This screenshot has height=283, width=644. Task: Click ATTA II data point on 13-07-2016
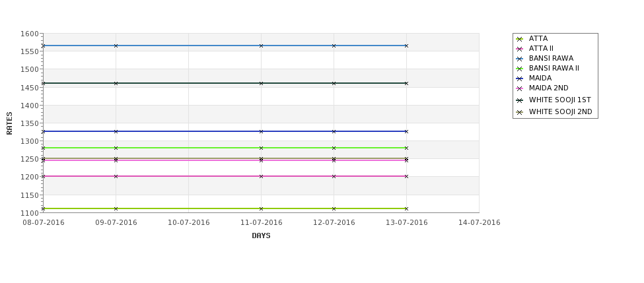[406, 176]
